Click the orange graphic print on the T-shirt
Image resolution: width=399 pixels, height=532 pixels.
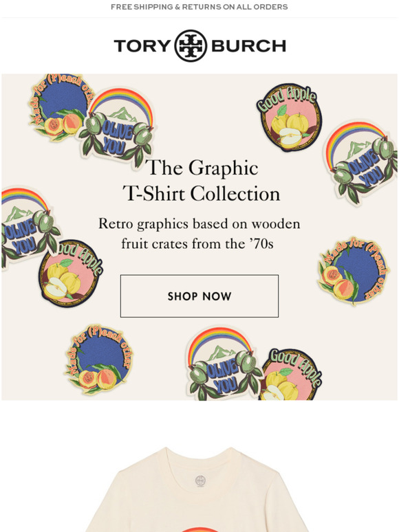(199, 530)
